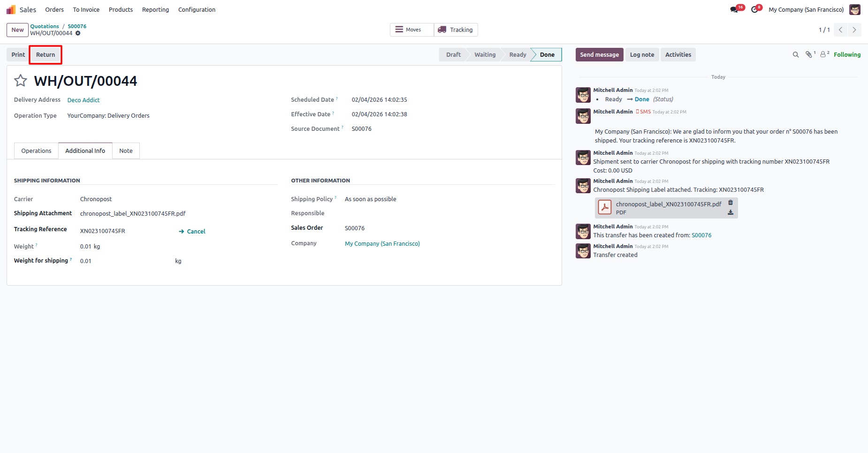Click the Return button
868x453 pixels.
tap(46, 55)
